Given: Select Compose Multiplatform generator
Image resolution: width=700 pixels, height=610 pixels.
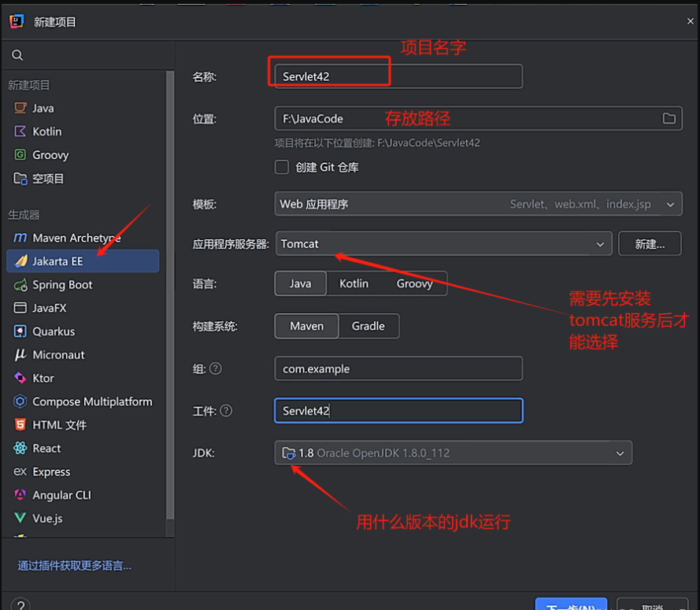Looking at the screenshot, I should point(83,401).
